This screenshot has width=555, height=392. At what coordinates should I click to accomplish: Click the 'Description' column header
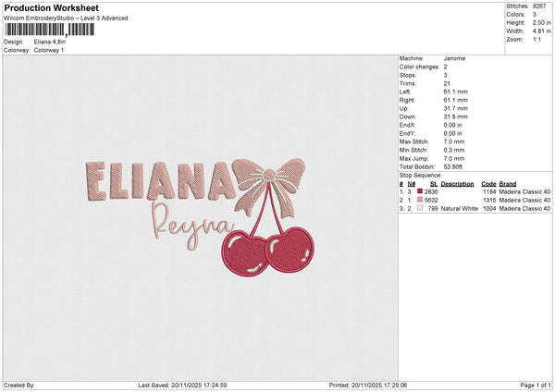pyautogui.click(x=457, y=184)
